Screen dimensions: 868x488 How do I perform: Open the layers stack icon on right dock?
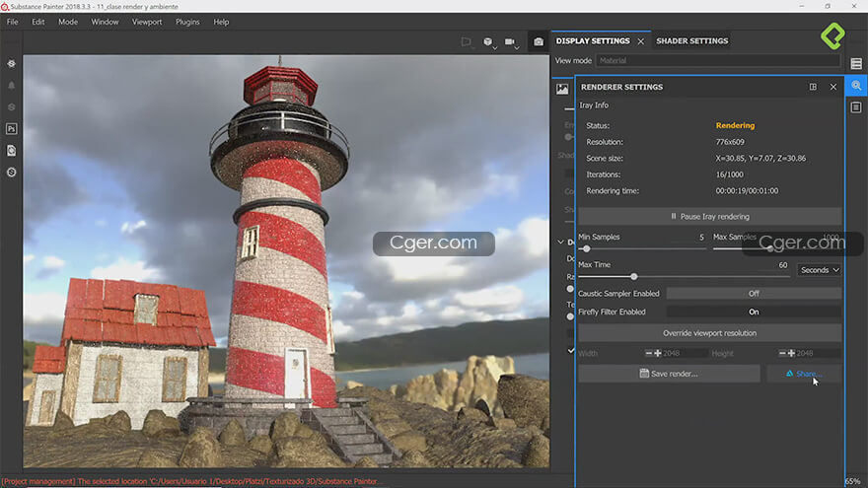pos(856,64)
